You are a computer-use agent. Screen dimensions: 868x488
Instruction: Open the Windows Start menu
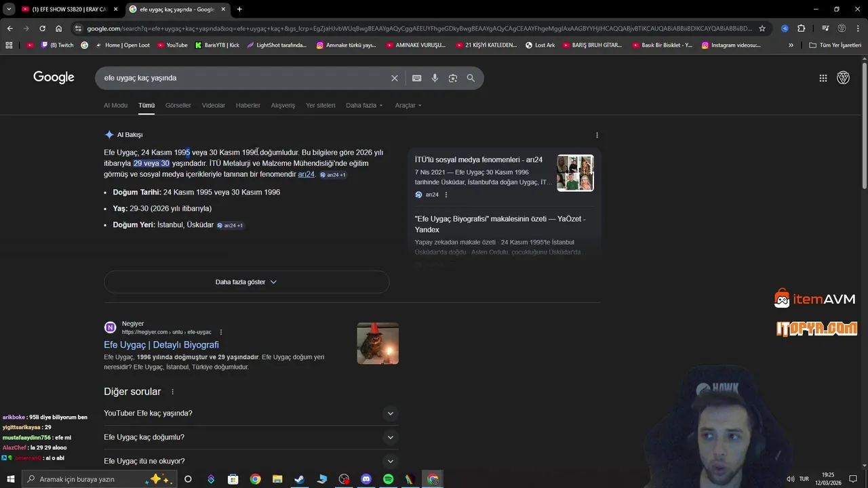(x=10, y=479)
